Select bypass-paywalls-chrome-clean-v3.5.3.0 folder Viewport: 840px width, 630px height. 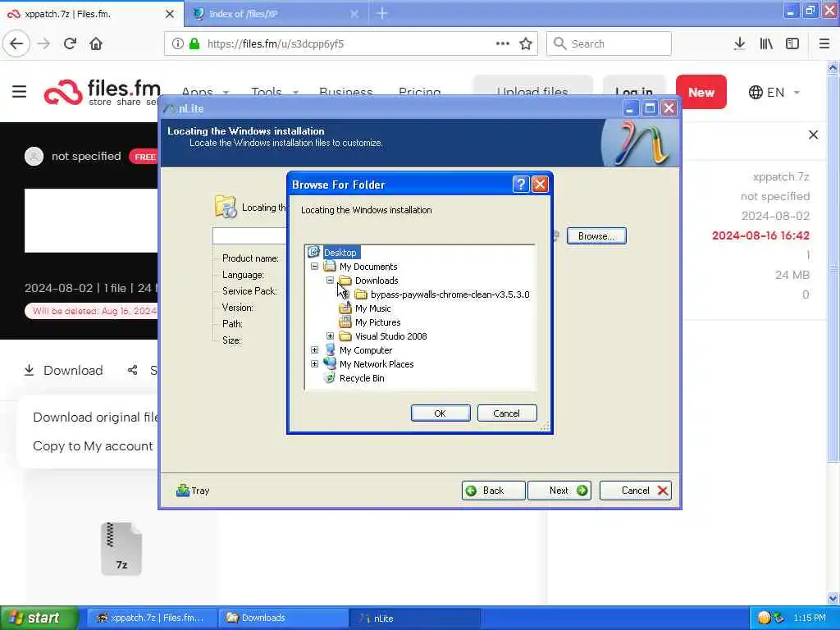[x=450, y=294]
